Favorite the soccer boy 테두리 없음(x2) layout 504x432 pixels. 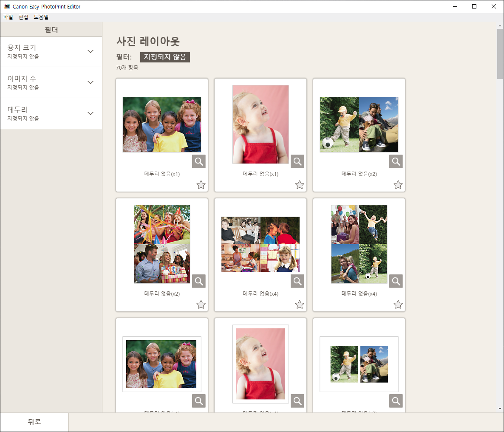pyautogui.click(x=398, y=185)
